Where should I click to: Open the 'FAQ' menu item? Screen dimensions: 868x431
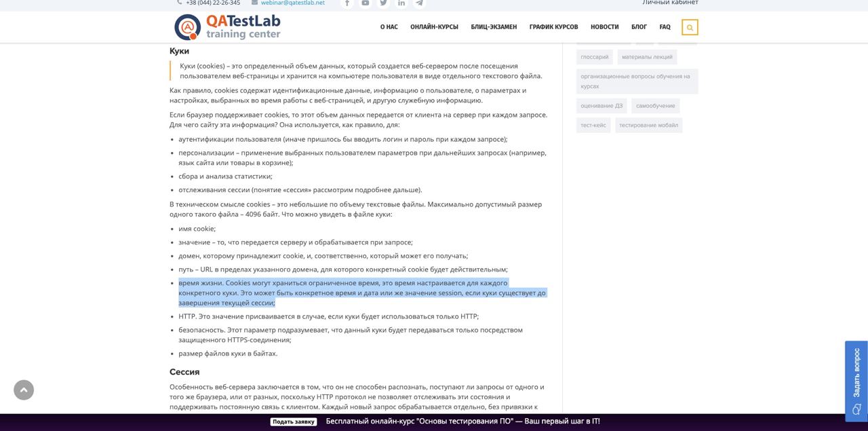pyautogui.click(x=665, y=27)
